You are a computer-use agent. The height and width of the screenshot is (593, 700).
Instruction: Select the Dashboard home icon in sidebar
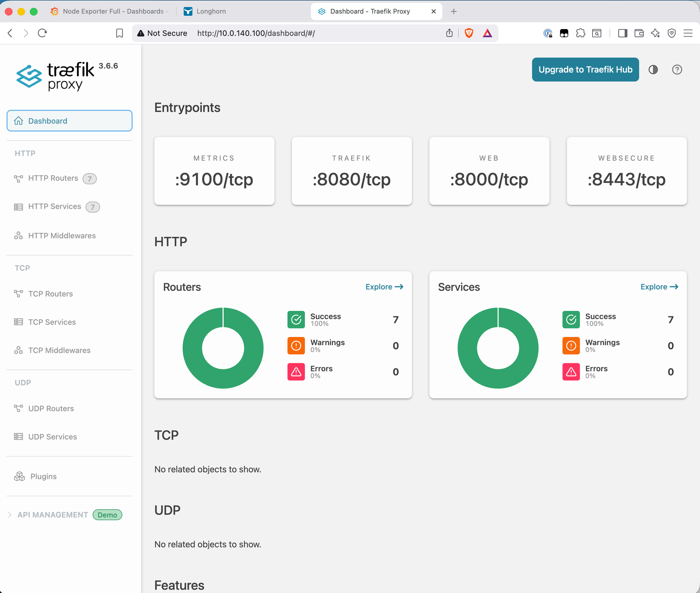tap(18, 121)
